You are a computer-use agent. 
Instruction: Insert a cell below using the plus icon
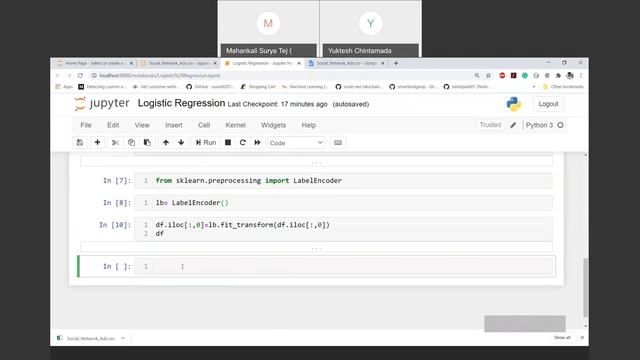coord(97,142)
